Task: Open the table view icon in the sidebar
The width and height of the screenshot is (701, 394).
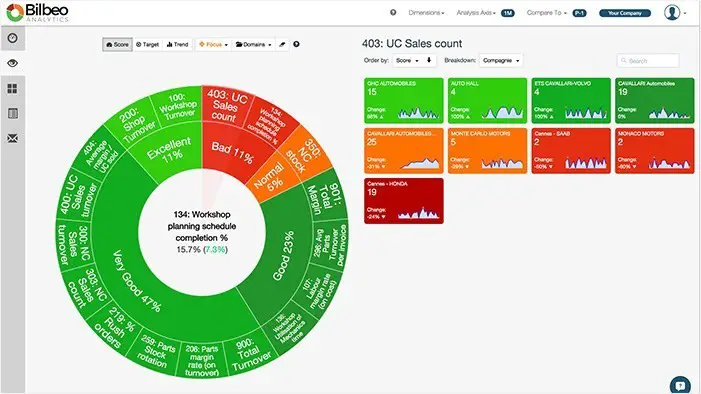Action: pos(13,114)
